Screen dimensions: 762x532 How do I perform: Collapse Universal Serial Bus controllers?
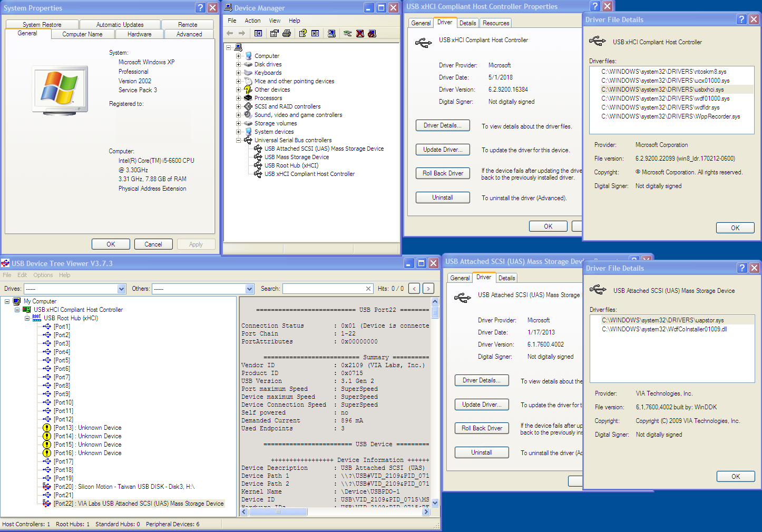pos(238,140)
